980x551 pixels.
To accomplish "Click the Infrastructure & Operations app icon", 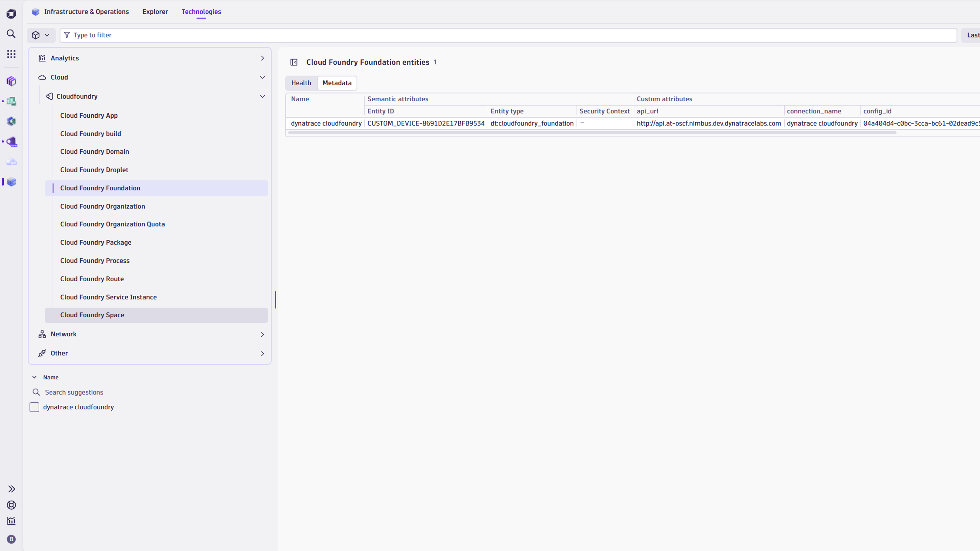I will coord(36,12).
